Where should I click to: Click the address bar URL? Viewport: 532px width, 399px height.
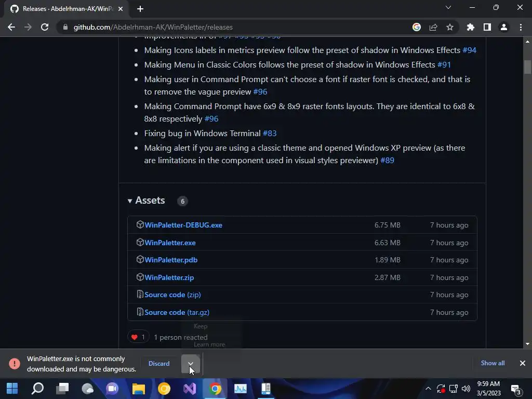[153, 27]
